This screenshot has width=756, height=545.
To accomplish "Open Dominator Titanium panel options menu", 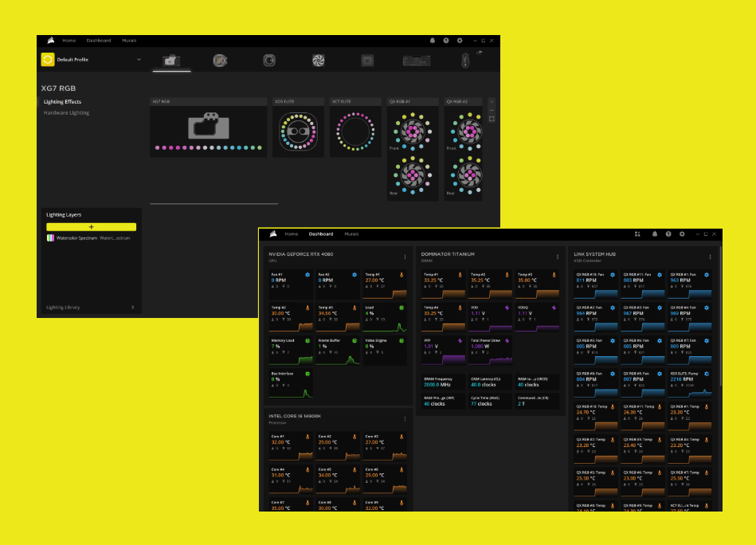I will pos(558,257).
